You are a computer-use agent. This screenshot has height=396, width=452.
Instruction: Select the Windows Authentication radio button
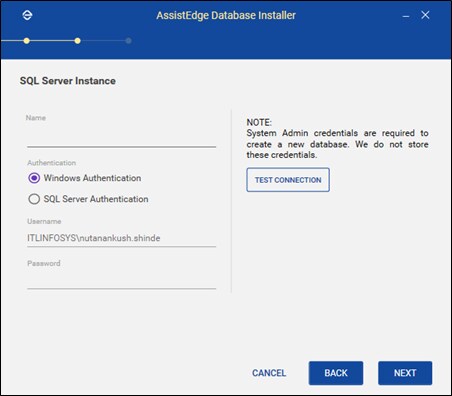pos(34,178)
